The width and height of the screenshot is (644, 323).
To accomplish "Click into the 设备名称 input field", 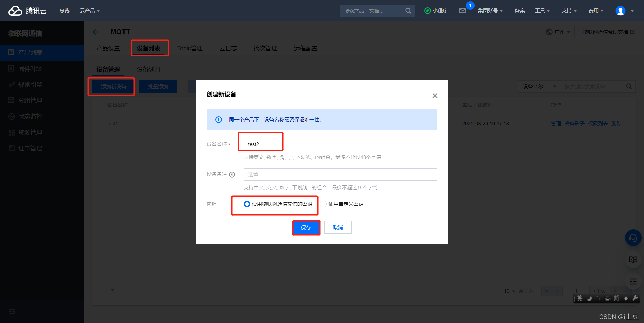I will pos(340,144).
